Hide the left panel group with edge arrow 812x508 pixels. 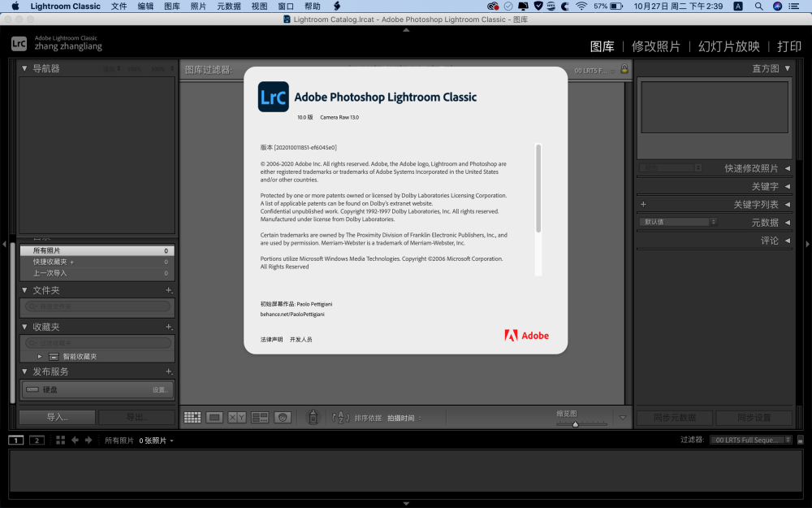(4, 244)
